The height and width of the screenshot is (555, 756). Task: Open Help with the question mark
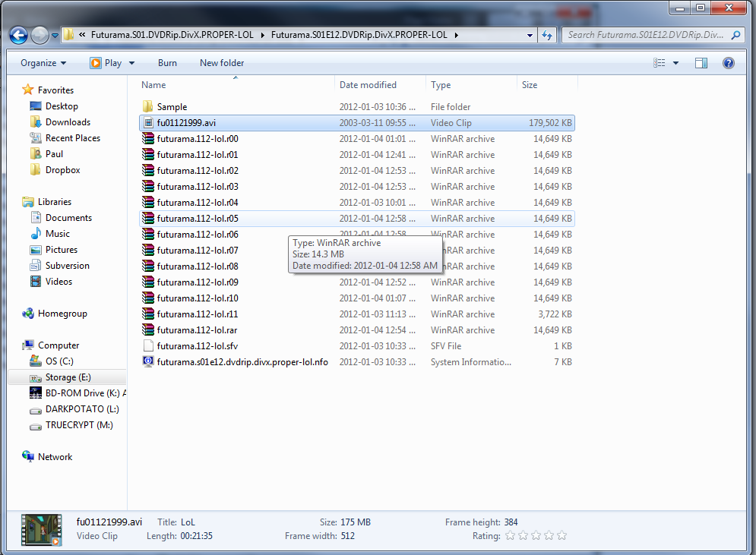click(x=729, y=63)
